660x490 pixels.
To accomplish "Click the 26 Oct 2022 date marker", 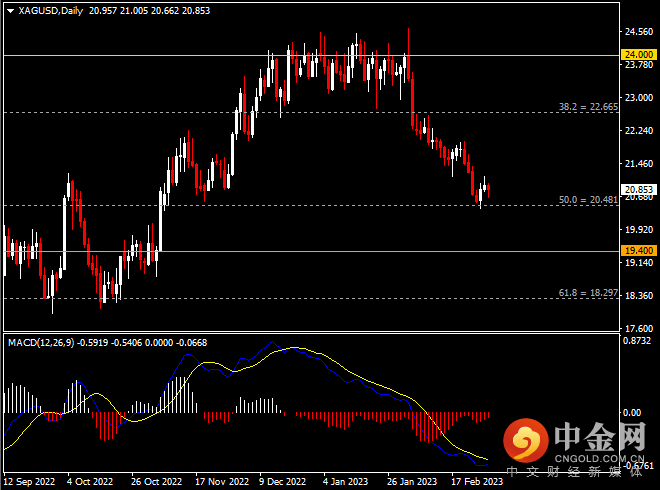I will click(x=155, y=479).
